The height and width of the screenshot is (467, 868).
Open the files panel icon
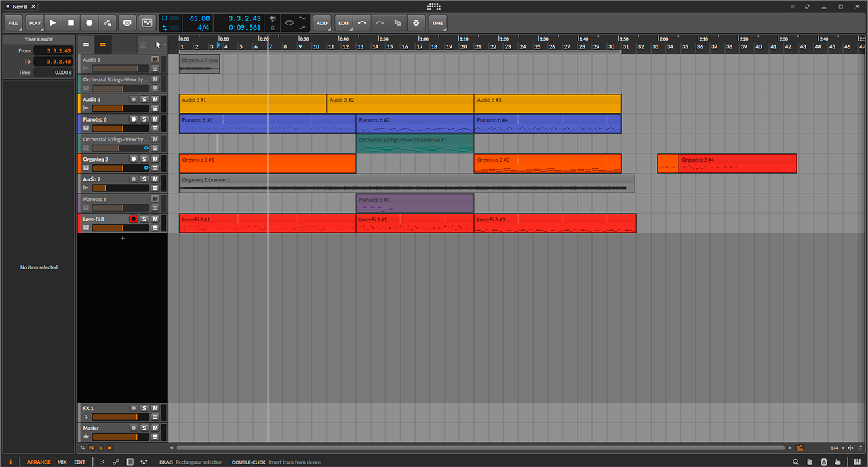coord(810,462)
